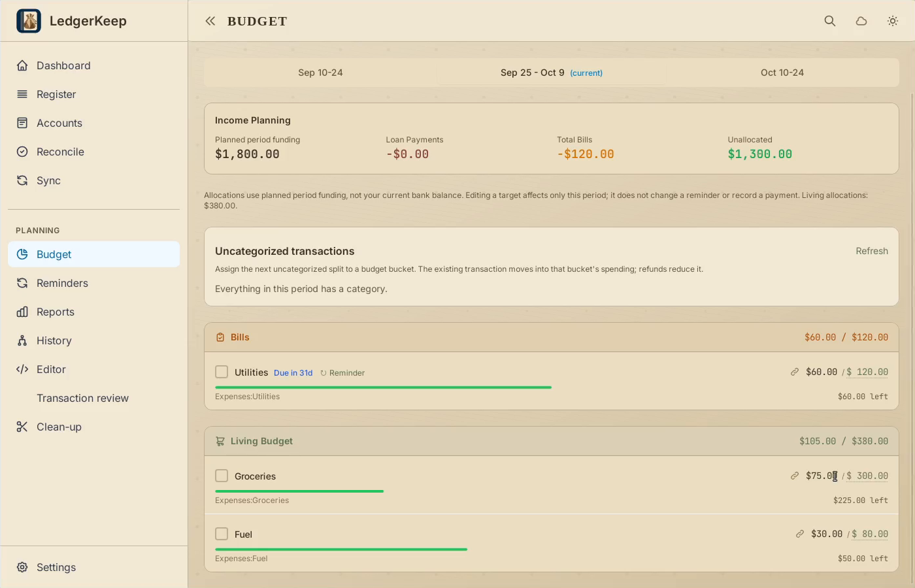Open Dashboard from the sidebar

[93, 65]
